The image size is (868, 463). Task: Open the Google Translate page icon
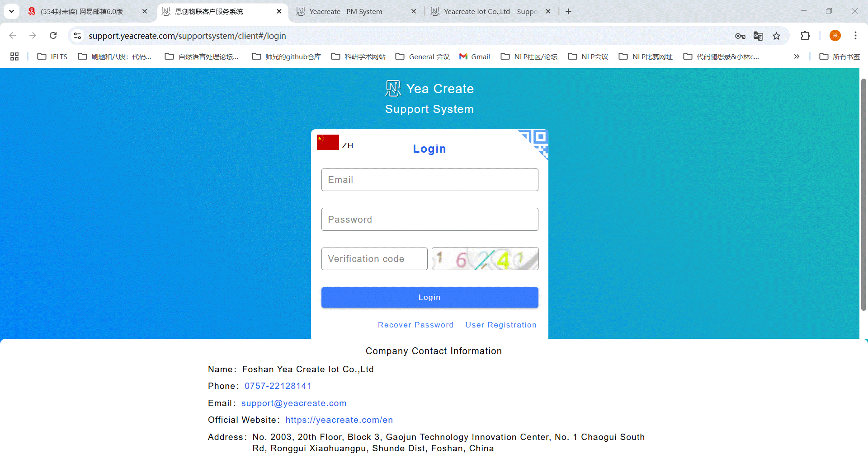click(x=758, y=36)
